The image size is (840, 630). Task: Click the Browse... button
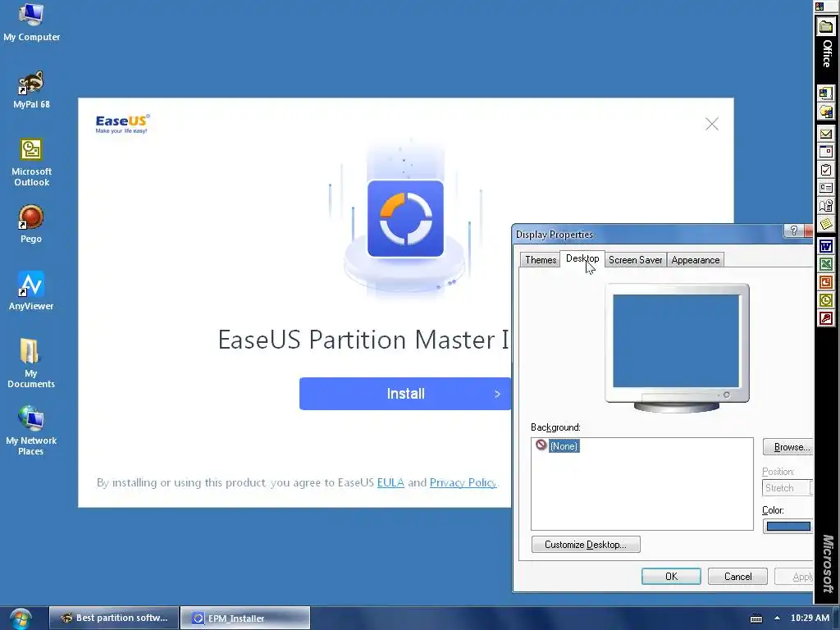click(788, 447)
